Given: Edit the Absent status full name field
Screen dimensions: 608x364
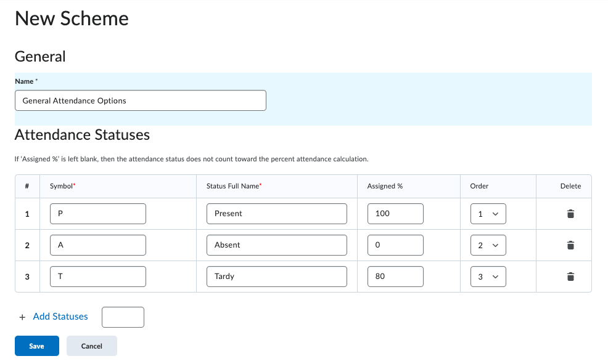Looking at the screenshot, I should point(277,245).
